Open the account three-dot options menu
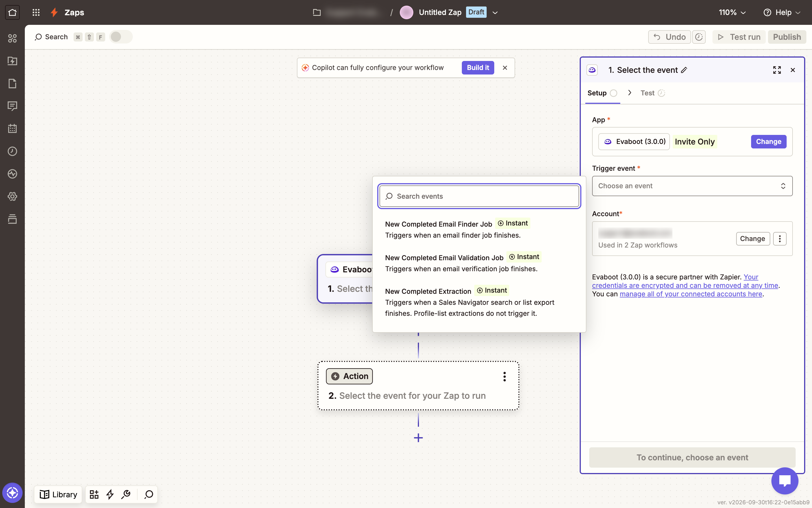The width and height of the screenshot is (812, 508). click(780, 239)
